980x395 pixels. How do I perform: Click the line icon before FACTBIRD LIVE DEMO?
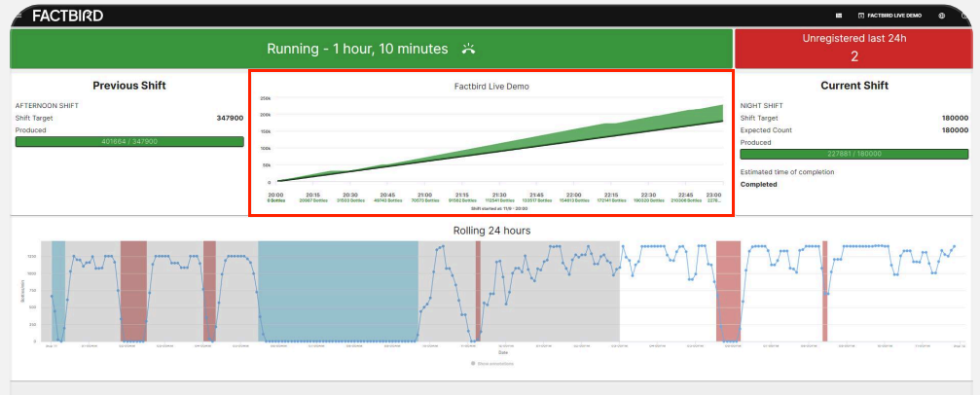pyautogui.click(x=861, y=16)
